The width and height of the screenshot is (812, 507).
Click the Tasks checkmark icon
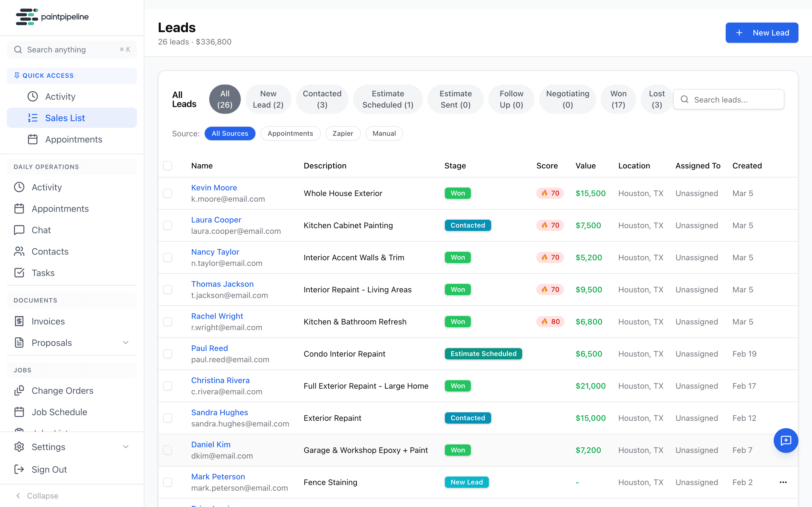[x=19, y=273]
